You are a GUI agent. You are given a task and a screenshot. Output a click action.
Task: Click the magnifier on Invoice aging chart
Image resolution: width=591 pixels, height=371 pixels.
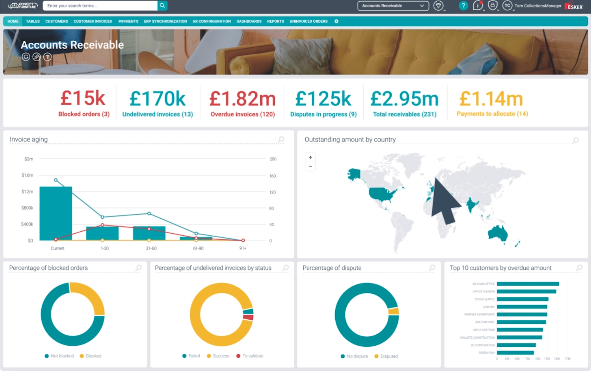pyautogui.click(x=281, y=140)
